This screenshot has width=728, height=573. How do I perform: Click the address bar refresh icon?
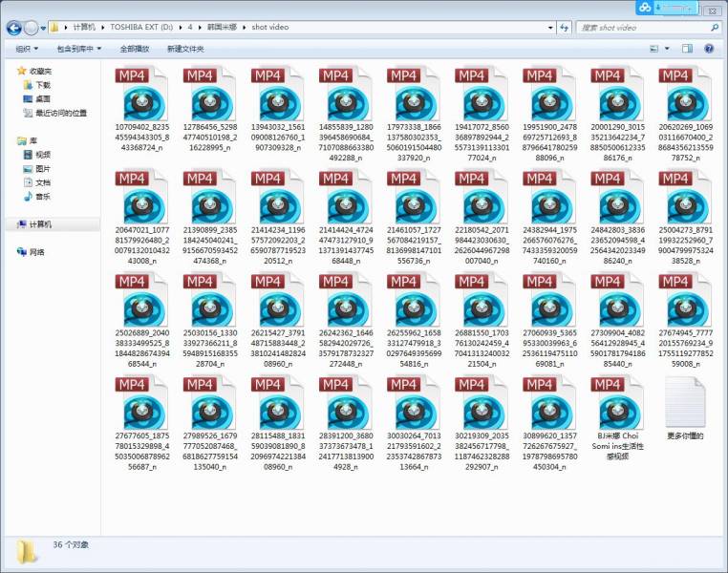pyautogui.click(x=564, y=28)
